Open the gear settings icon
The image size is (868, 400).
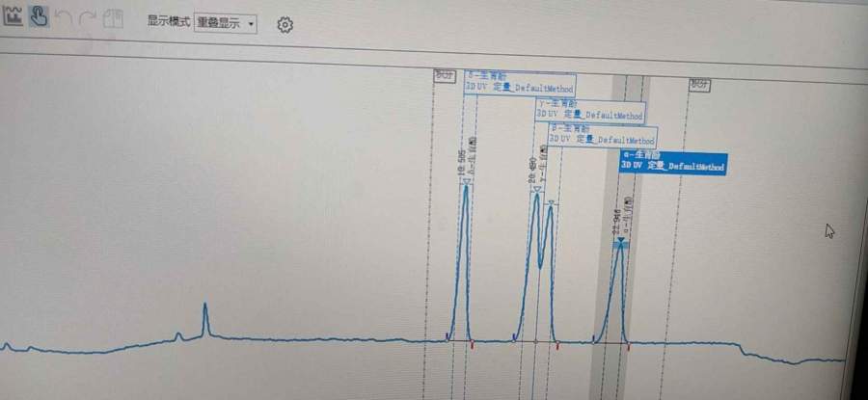pos(285,24)
